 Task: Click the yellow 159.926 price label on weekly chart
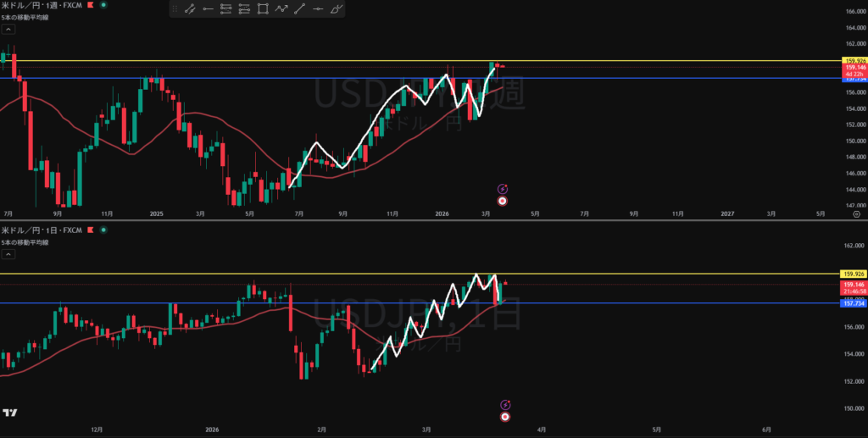852,61
